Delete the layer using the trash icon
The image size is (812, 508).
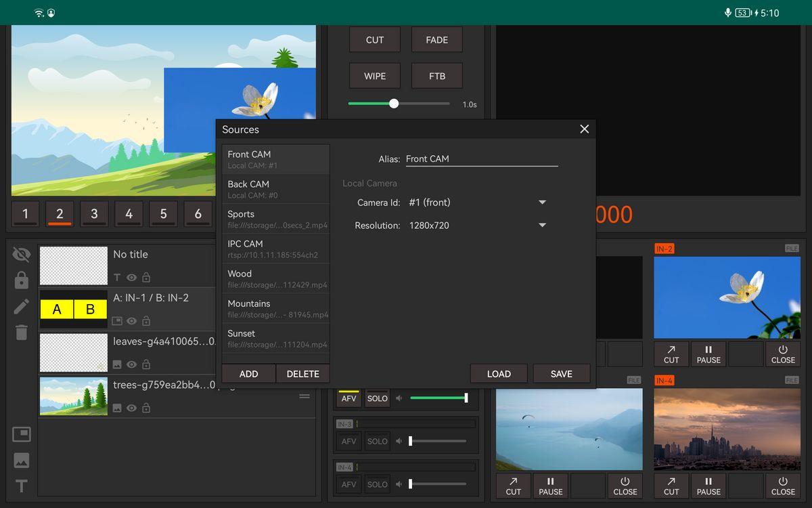click(22, 332)
